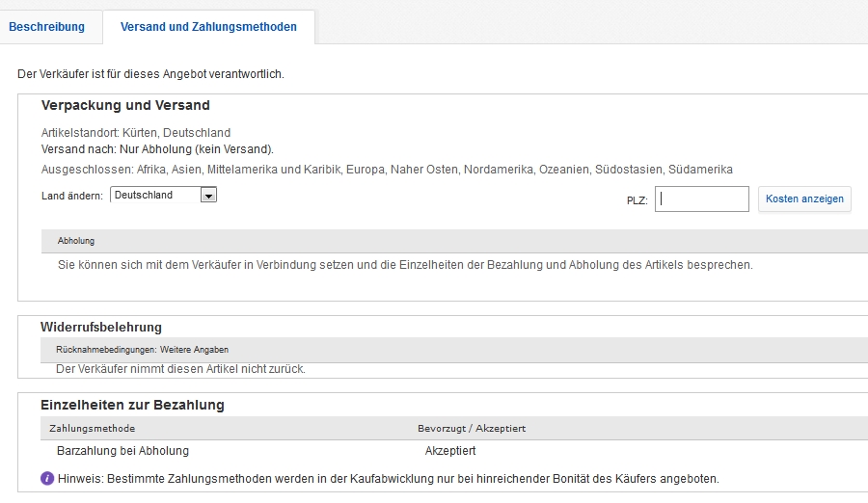Viewport: 868px width, 503px height.
Task: Click the Rücknahmebedingungen: Weitere Angaben header
Action: click(142, 350)
